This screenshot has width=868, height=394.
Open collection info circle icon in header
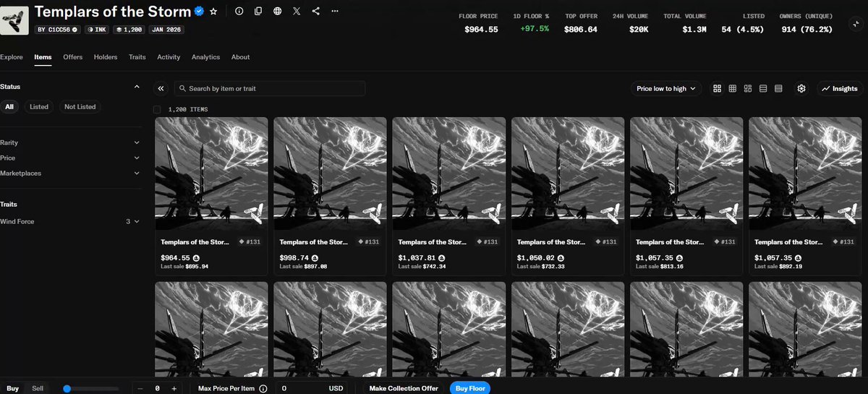click(x=239, y=12)
